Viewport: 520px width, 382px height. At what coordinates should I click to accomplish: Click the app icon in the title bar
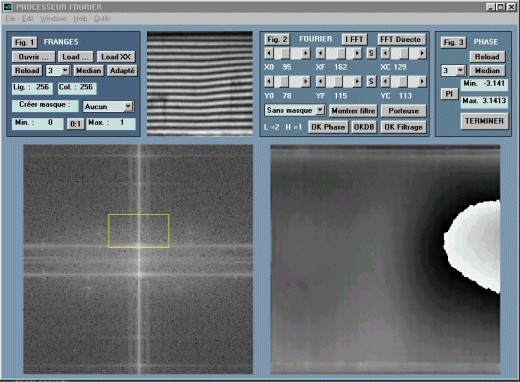7,7
